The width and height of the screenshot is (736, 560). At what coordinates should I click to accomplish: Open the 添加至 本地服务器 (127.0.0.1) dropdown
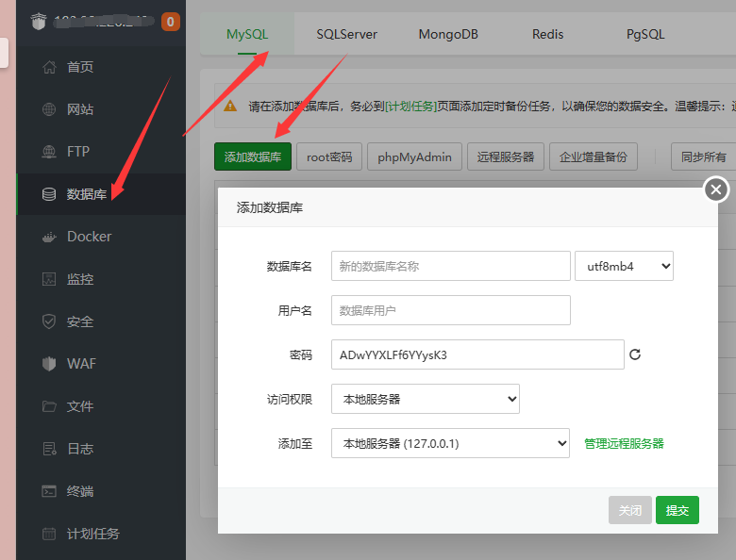coord(450,443)
